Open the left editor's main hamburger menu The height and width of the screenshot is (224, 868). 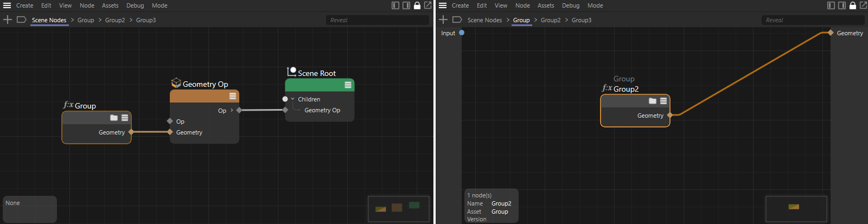pyautogui.click(x=7, y=5)
